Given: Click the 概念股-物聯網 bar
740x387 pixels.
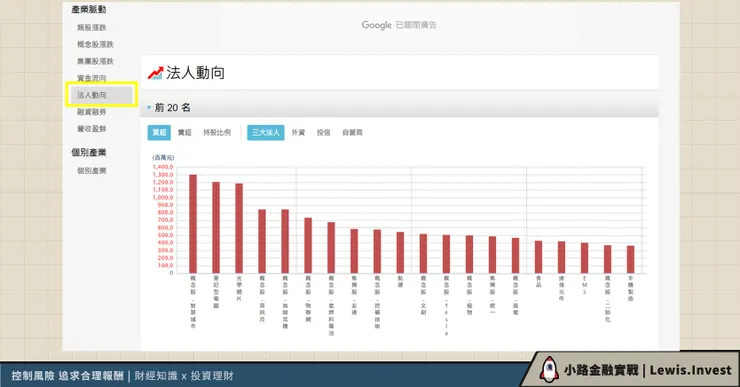Looking at the screenshot, I should [308, 245].
